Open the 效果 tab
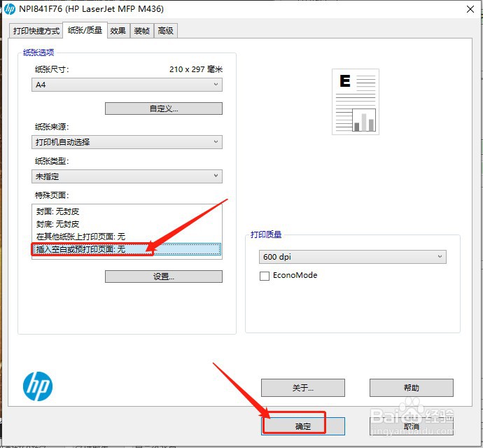This screenshot has height=448, width=483. [x=118, y=31]
